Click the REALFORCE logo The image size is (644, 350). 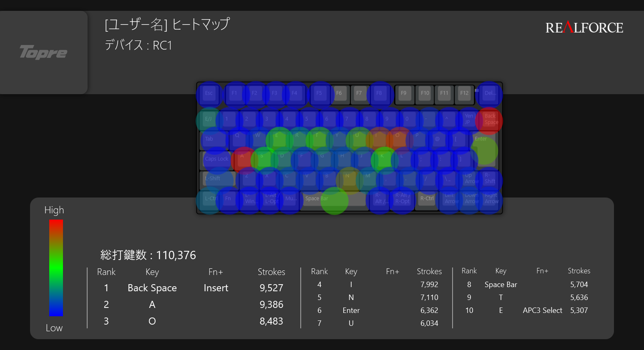[584, 27]
